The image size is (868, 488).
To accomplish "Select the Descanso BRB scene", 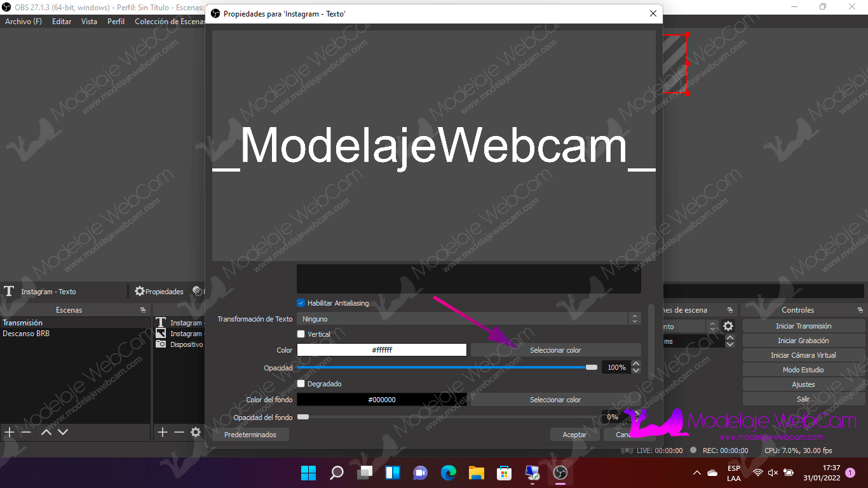I will tap(26, 334).
